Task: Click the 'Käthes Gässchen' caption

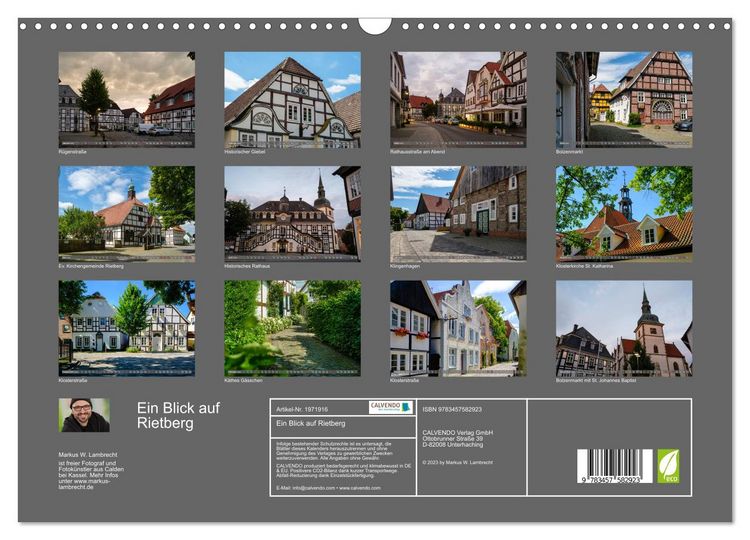Action: click(x=243, y=381)
